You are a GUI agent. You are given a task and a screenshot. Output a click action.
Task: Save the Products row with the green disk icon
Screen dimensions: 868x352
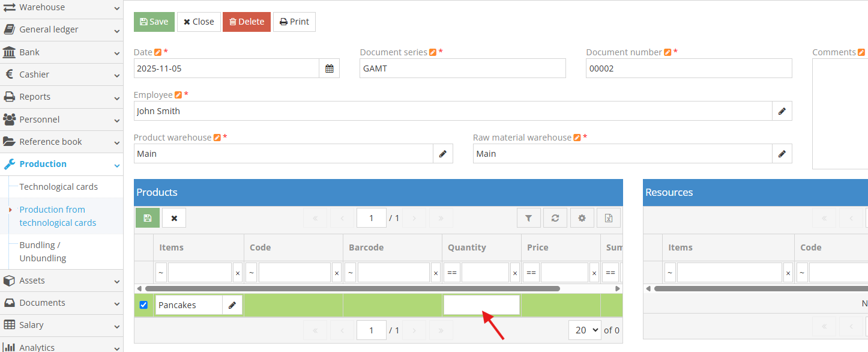(147, 217)
